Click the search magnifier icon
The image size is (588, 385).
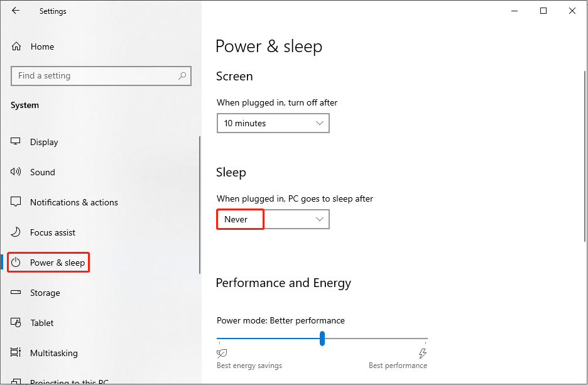pos(182,75)
